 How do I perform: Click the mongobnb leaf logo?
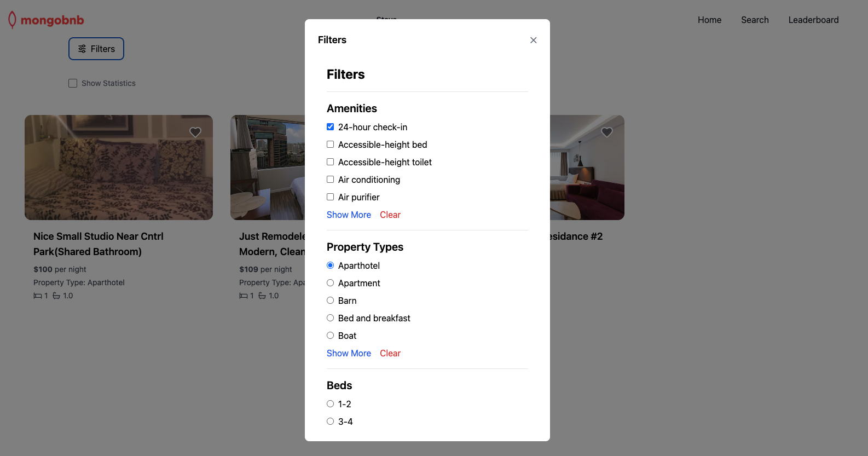12,20
